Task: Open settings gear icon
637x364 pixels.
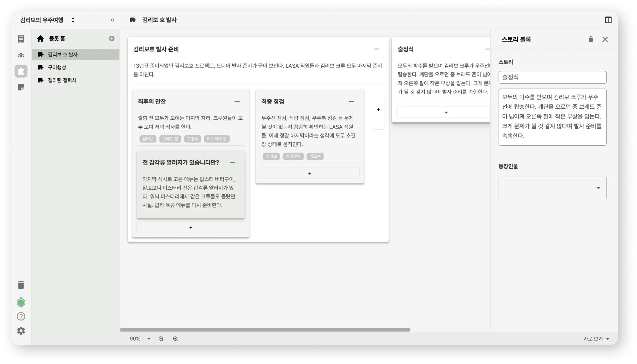Action: pos(21,331)
